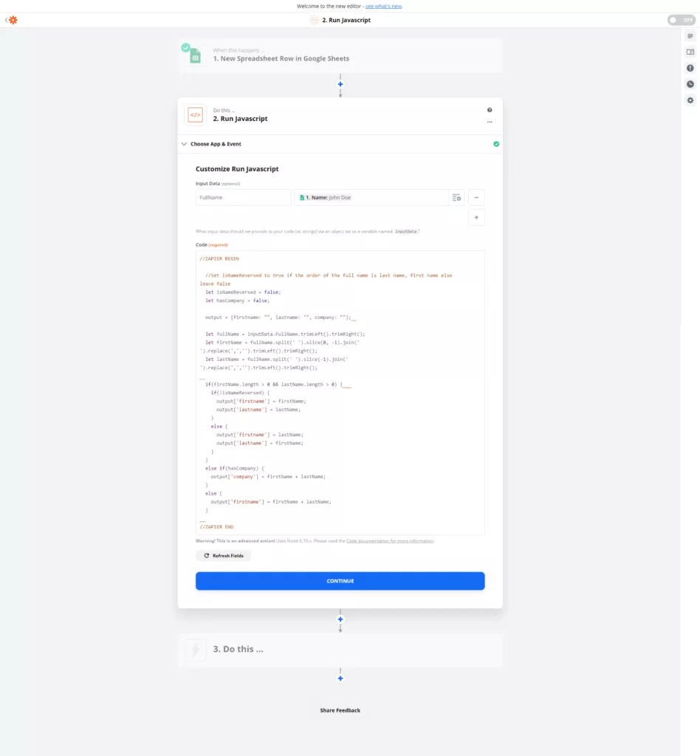Click the '2. Run Javascript' title in header

(346, 20)
